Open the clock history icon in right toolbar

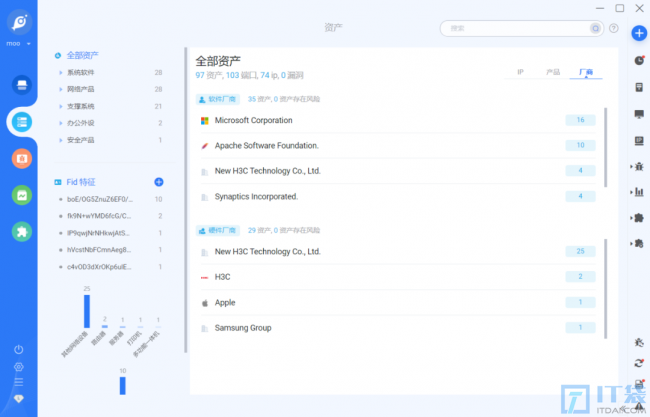[639, 61]
